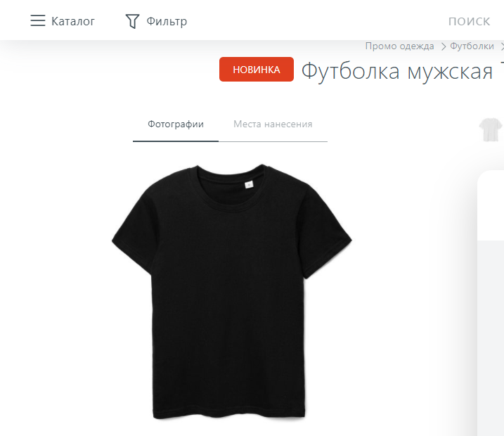Click the grey panel below the card

click(491, 338)
